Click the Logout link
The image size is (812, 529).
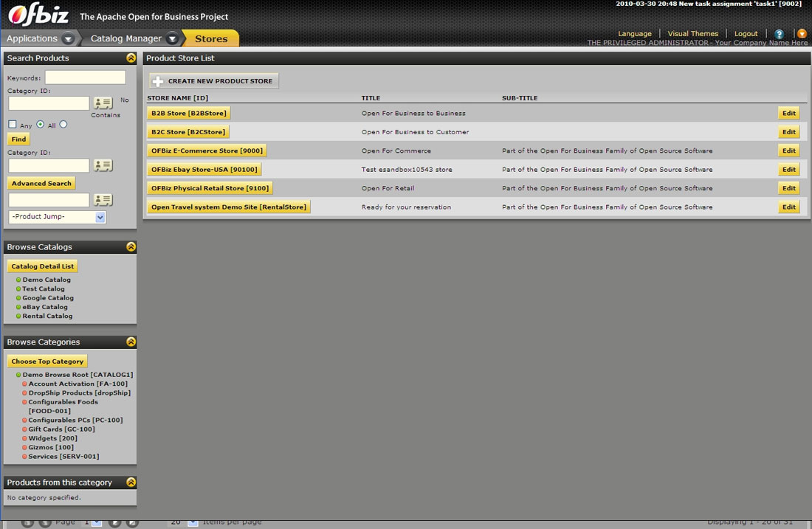coord(746,34)
